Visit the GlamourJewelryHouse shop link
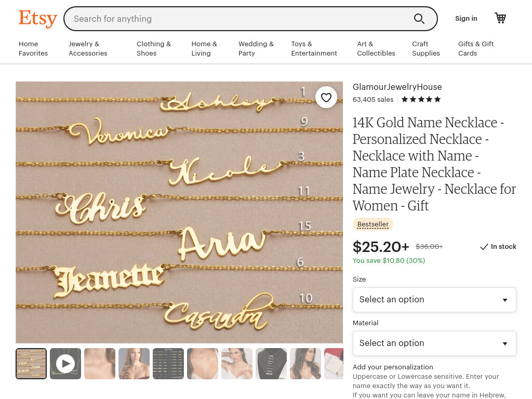This screenshot has width=532, height=399. [397, 87]
